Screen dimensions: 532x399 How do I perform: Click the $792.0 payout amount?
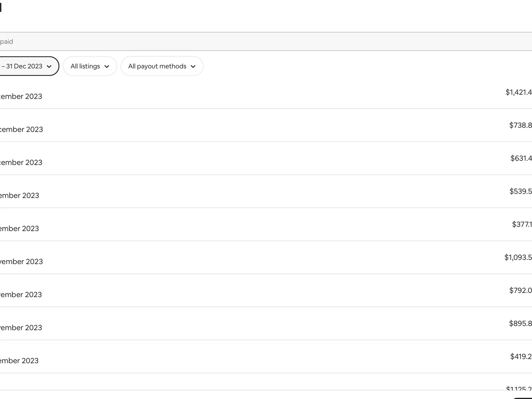520,290
